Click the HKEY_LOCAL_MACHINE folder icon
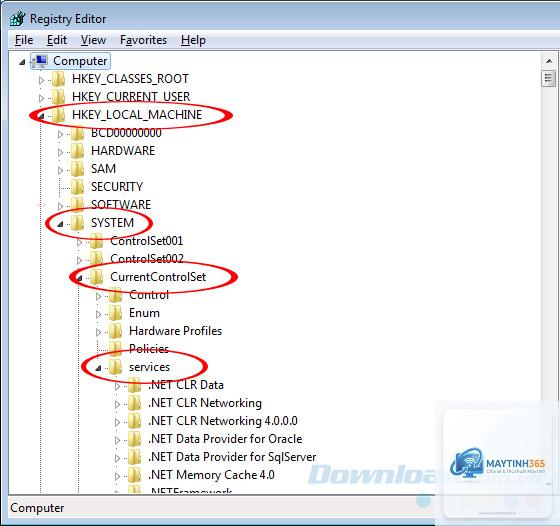Screen dimensions: 560x526 [x=58, y=115]
